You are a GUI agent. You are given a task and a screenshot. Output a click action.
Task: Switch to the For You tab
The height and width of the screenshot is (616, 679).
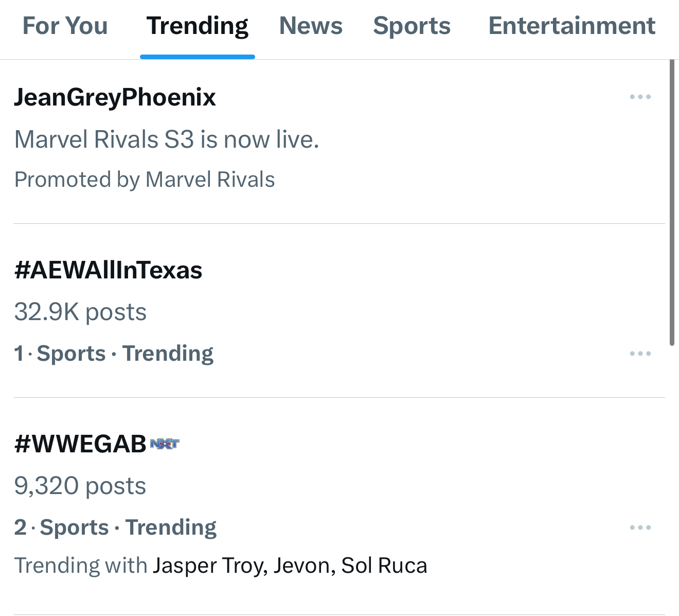pyautogui.click(x=65, y=26)
